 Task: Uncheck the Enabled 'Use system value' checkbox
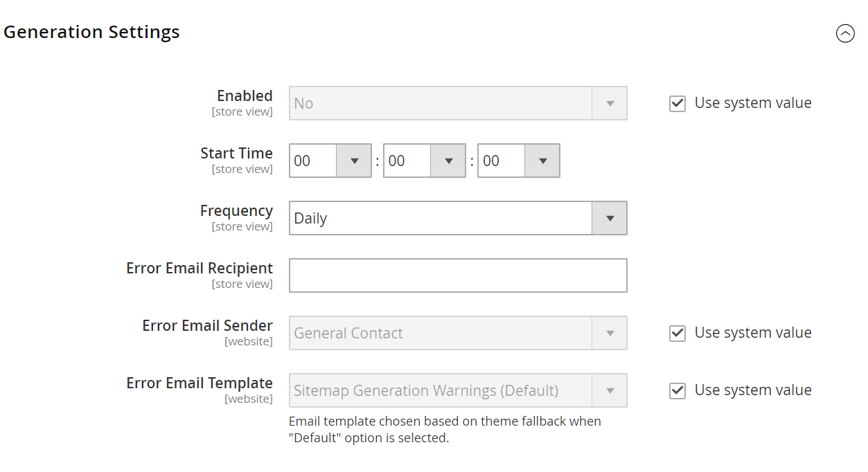677,104
